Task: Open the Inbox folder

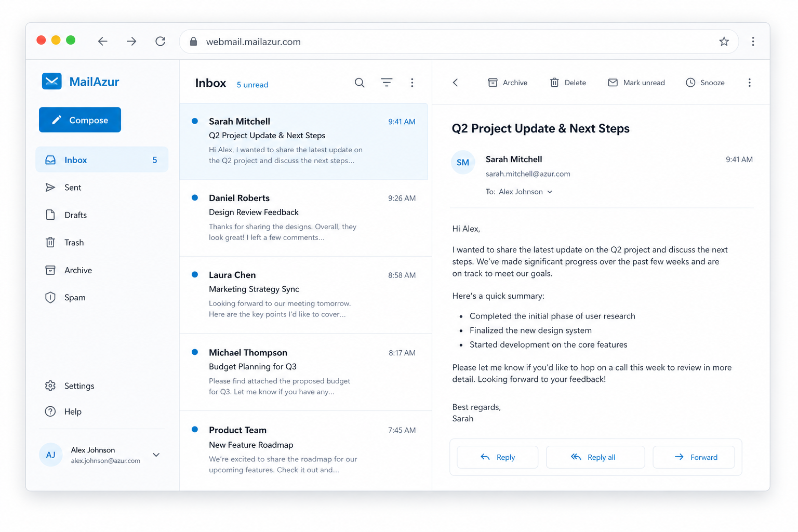Action: click(102, 159)
